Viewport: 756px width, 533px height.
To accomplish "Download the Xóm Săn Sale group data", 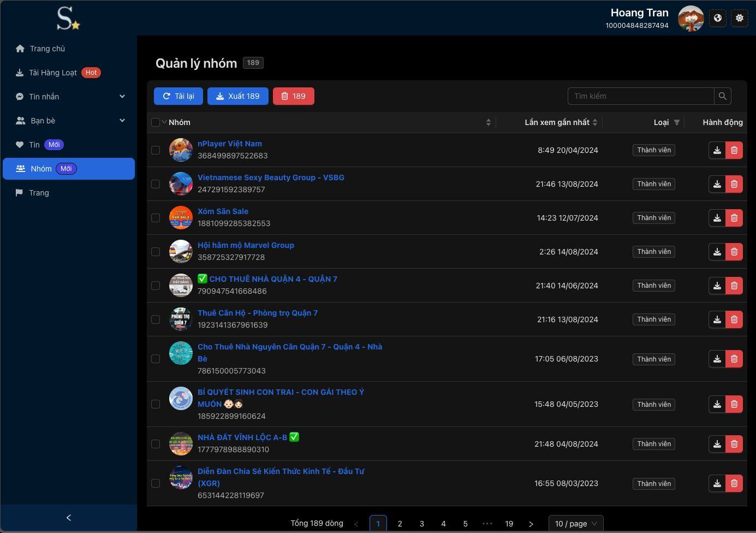I will 717,218.
